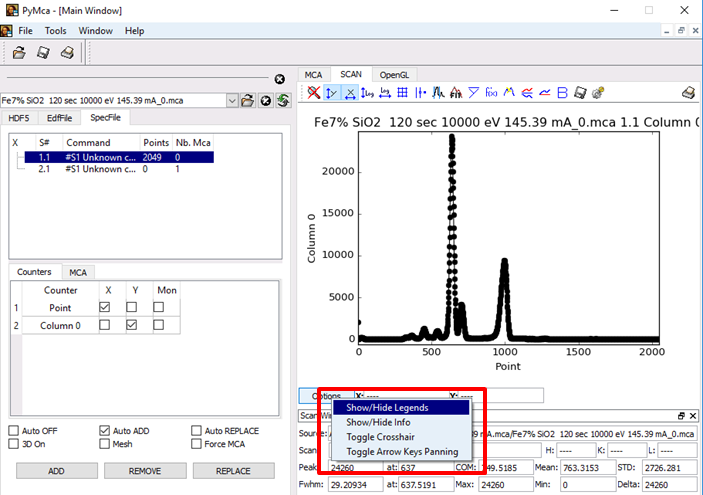Image resolution: width=703 pixels, height=495 pixels.
Task: Click the Mean value field 763.3153
Action: click(587, 468)
